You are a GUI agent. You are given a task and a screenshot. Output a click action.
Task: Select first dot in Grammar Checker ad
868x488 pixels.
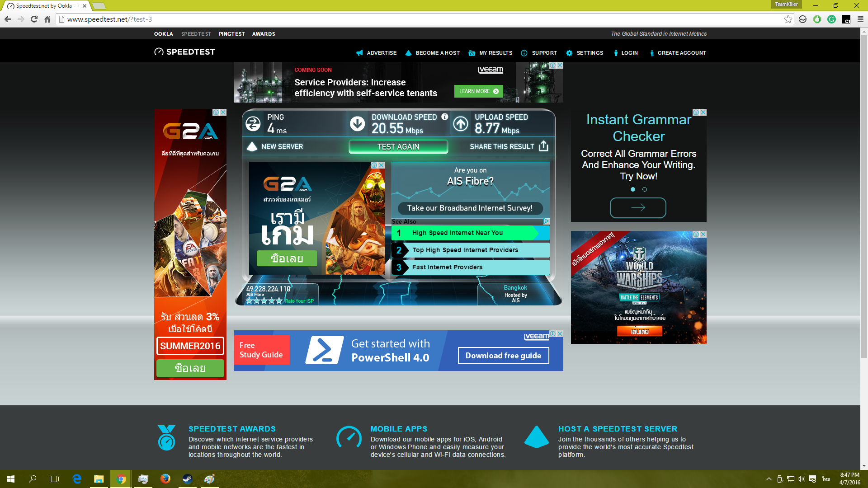pyautogui.click(x=633, y=189)
